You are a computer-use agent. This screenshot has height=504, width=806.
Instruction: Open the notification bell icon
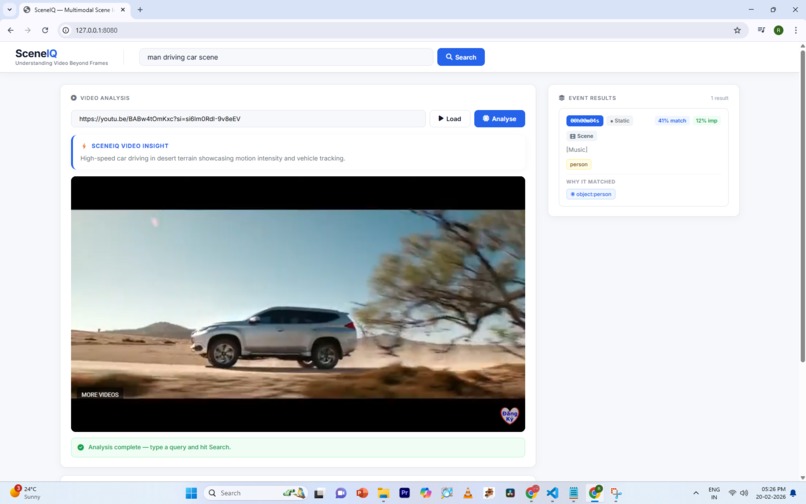pyautogui.click(x=793, y=493)
